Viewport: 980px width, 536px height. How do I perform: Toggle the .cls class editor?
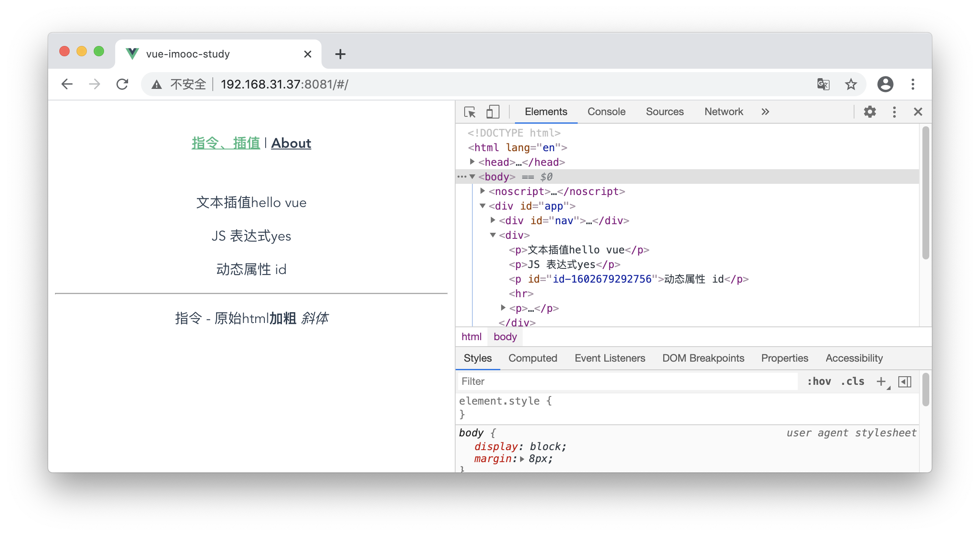point(852,381)
